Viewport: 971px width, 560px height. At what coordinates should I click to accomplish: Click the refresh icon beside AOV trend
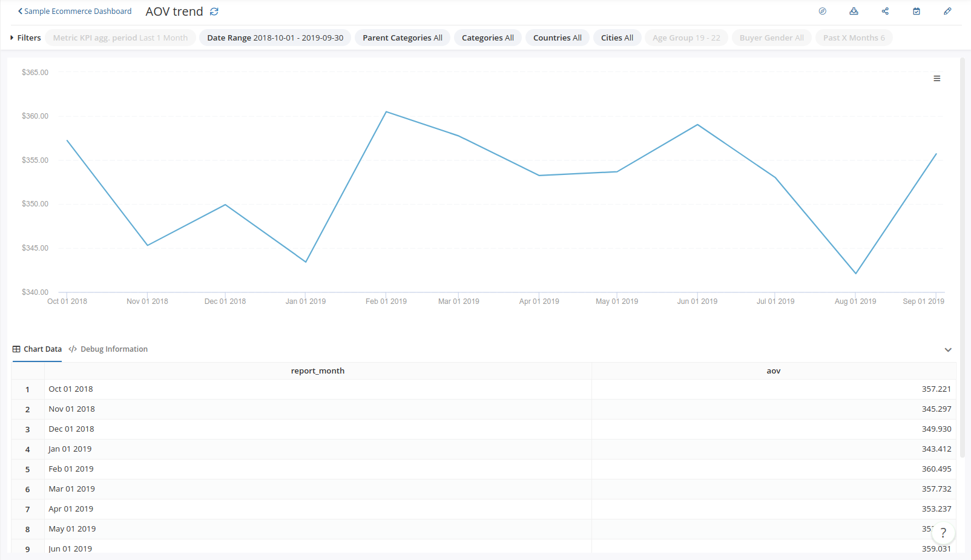tap(214, 12)
